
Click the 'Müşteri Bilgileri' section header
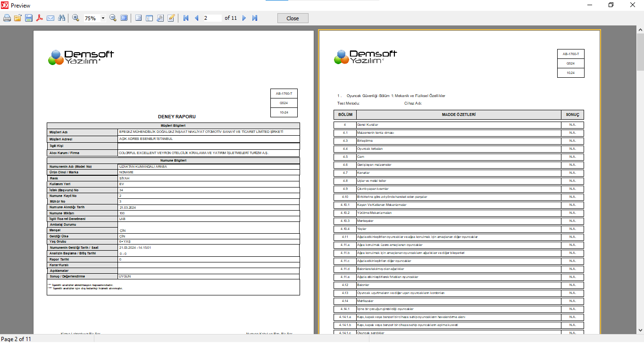point(174,126)
